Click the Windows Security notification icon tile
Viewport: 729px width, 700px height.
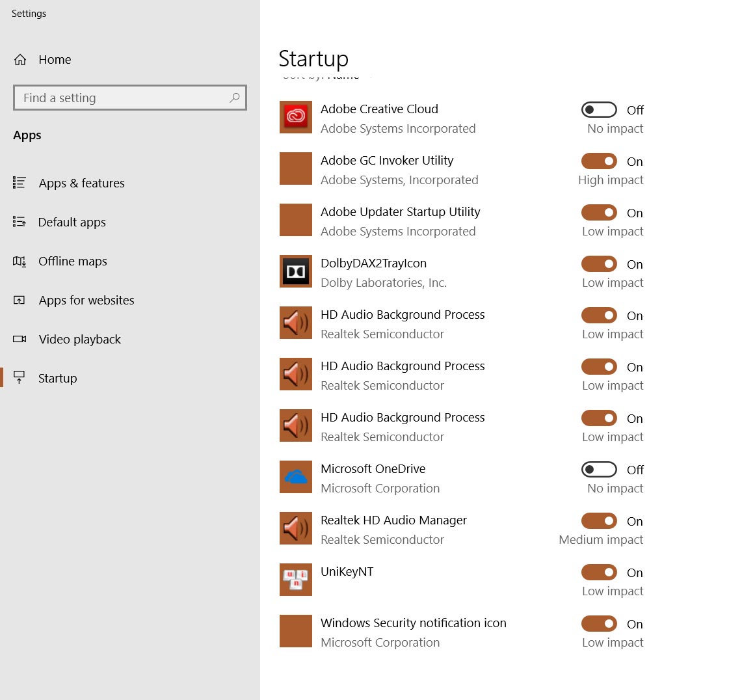(x=296, y=631)
